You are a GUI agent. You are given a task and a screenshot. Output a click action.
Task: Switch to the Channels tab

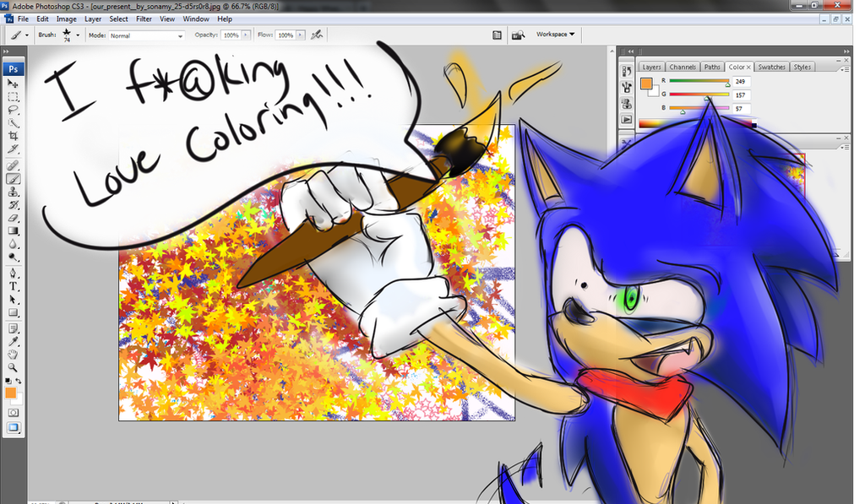tap(683, 67)
